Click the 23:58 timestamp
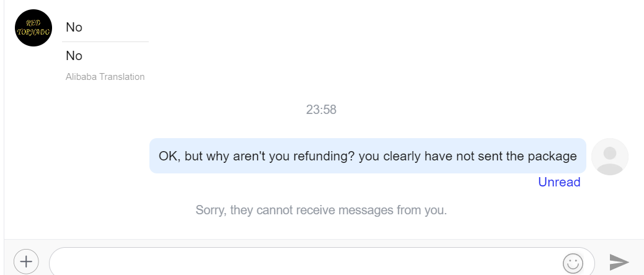The width and height of the screenshot is (644, 275). tap(321, 110)
